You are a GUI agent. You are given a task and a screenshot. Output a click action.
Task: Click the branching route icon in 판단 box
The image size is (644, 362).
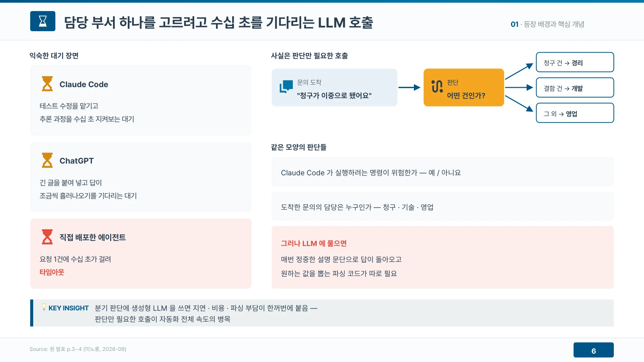437,86
